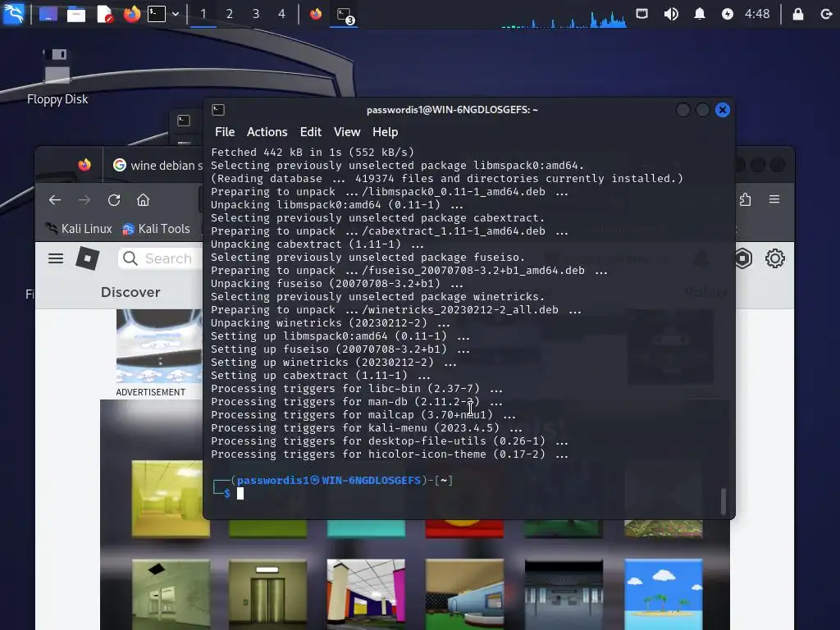Click the Firefox forward arrow
This screenshot has width=840, height=630.
[x=84, y=200]
